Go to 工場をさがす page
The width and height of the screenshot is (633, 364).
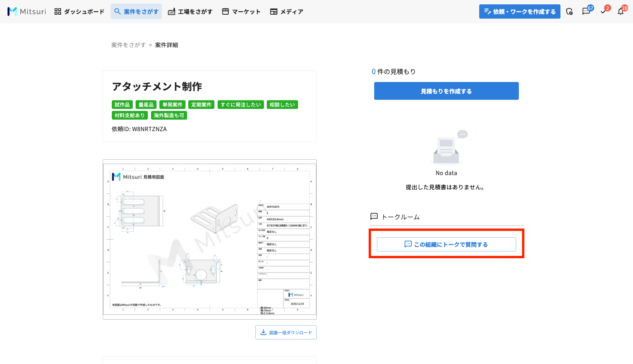tap(190, 11)
